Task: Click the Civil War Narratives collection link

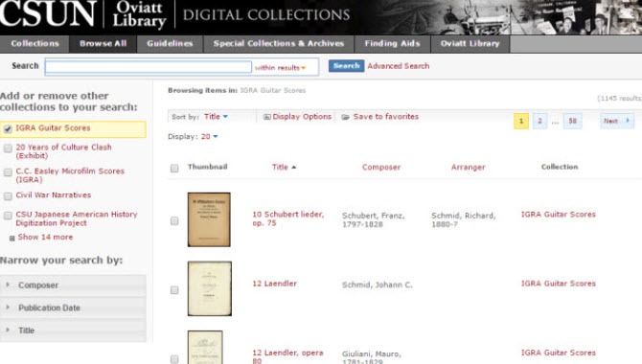Action: coord(54,195)
